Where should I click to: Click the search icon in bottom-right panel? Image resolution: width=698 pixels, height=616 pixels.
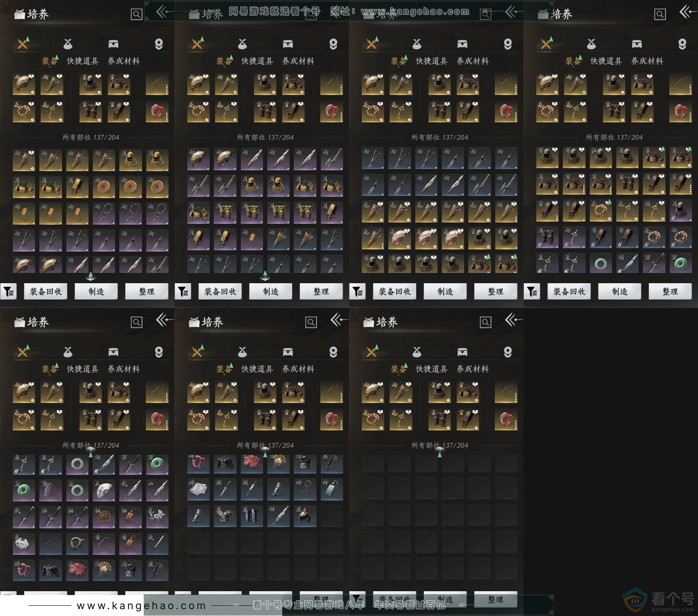point(485,323)
